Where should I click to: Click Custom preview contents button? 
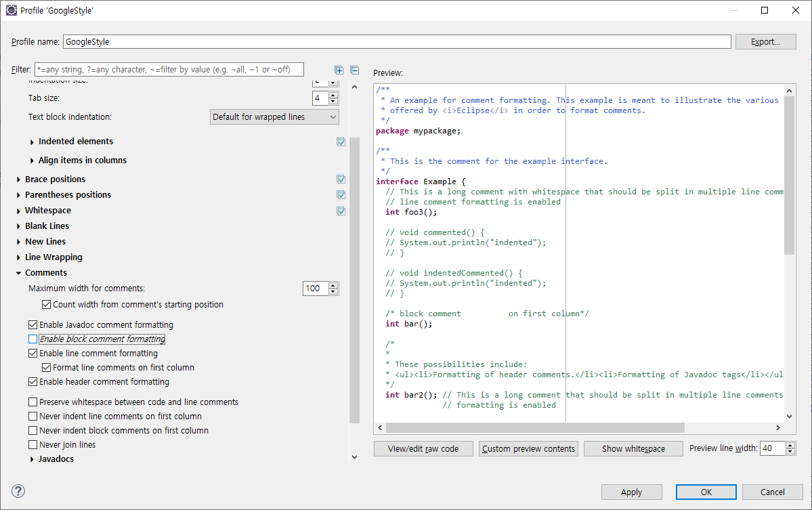(x=528, y=449)
